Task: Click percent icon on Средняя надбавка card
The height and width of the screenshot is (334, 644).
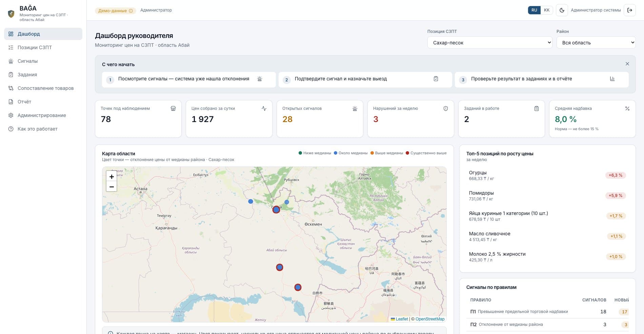Action: pyautogui.click(x=627, y=109)
